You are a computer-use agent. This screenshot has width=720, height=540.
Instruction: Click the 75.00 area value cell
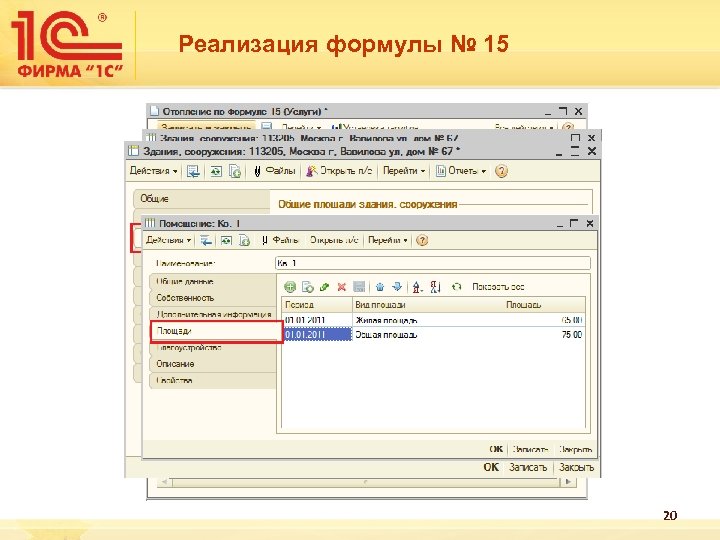tap(544, 335)
